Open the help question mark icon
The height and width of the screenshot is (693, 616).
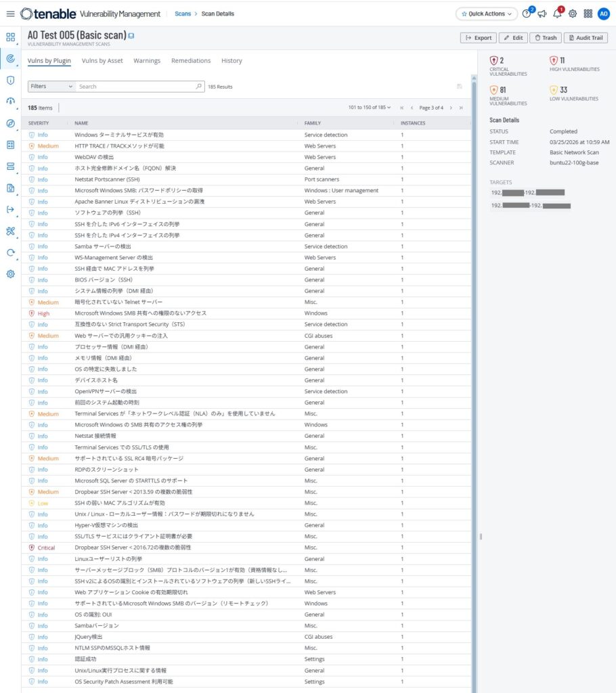tap(527, 14)
